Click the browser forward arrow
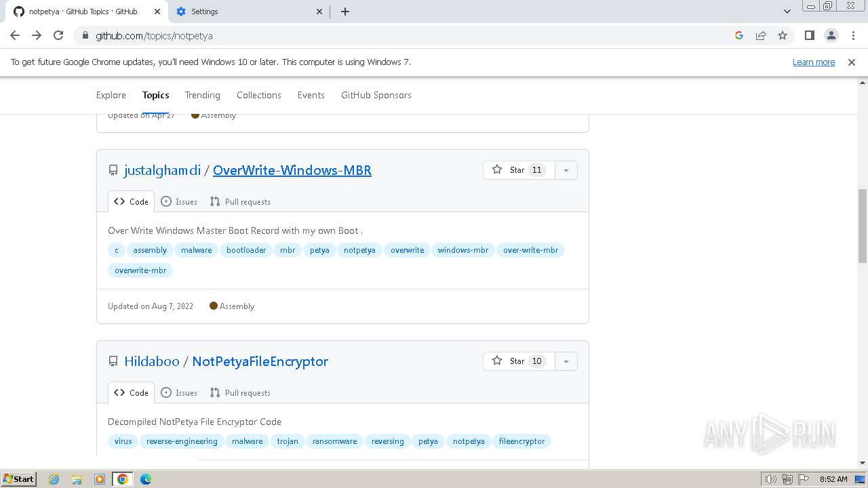The width and height of the screenshot is (868, 488). coord(37,35)
